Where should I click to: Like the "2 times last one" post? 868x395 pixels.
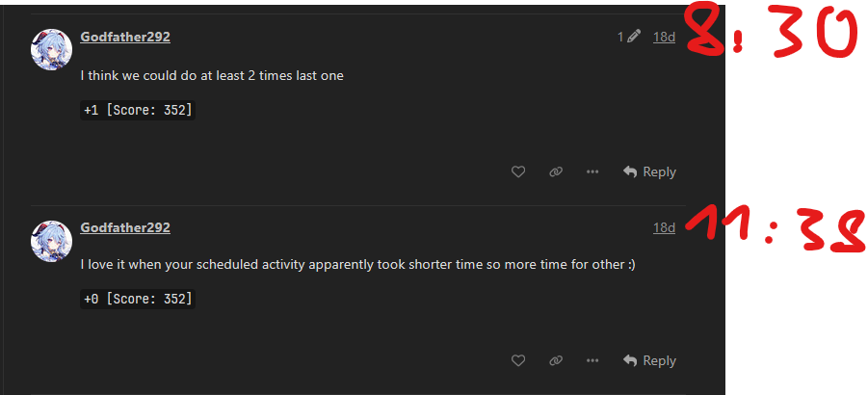click(x=518, y=171)
